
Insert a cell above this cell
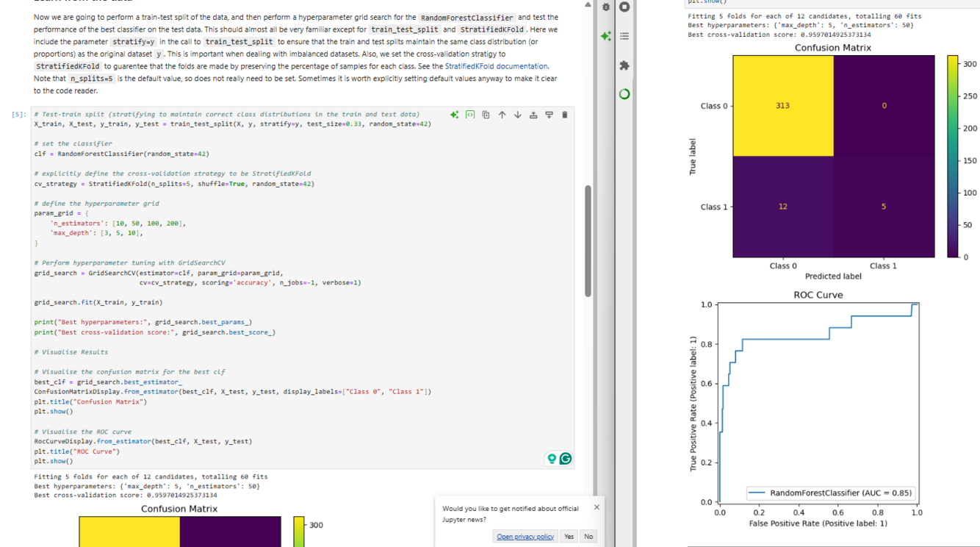click(x=533, y=115)
